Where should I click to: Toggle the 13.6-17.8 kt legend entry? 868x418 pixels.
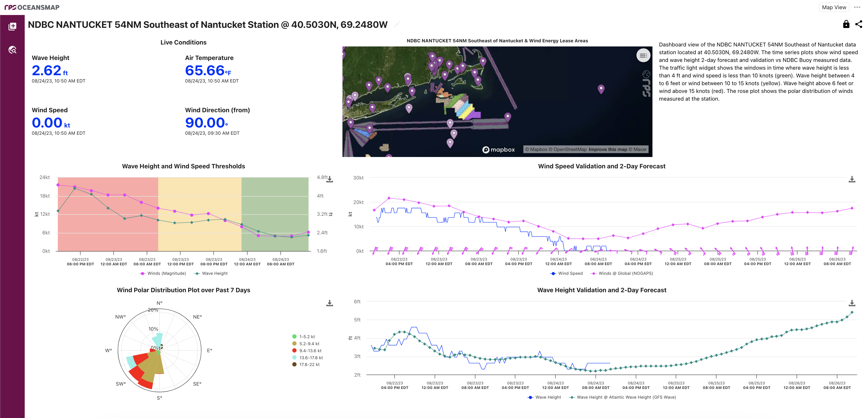(x=307, y=358)
